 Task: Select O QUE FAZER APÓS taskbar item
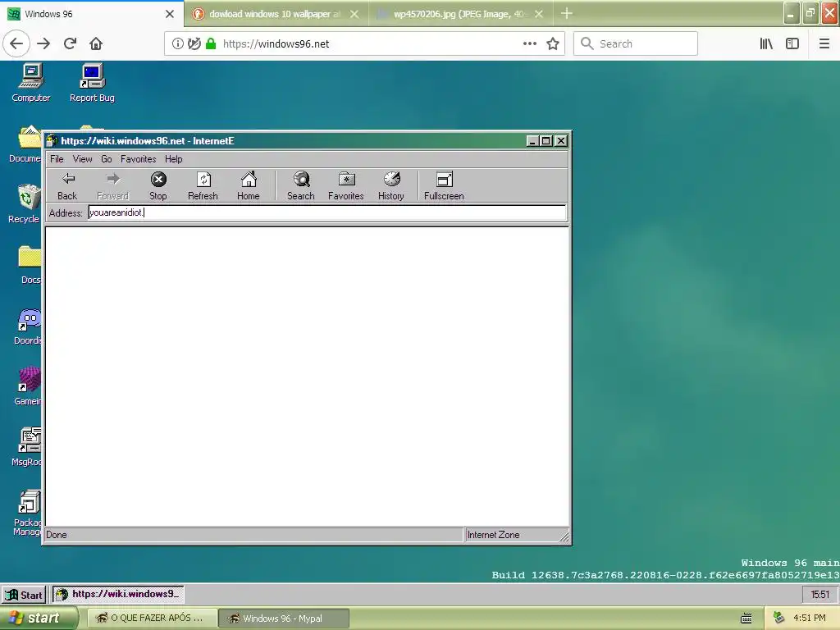pos(153,619)
